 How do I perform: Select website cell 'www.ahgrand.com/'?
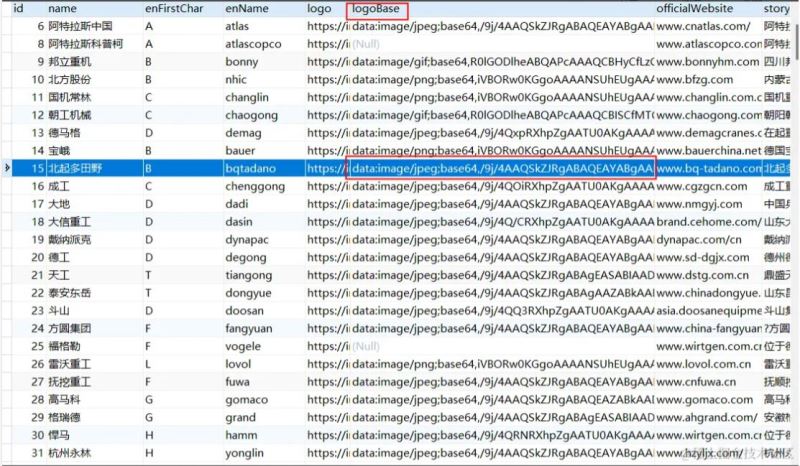tap(707, 417)
